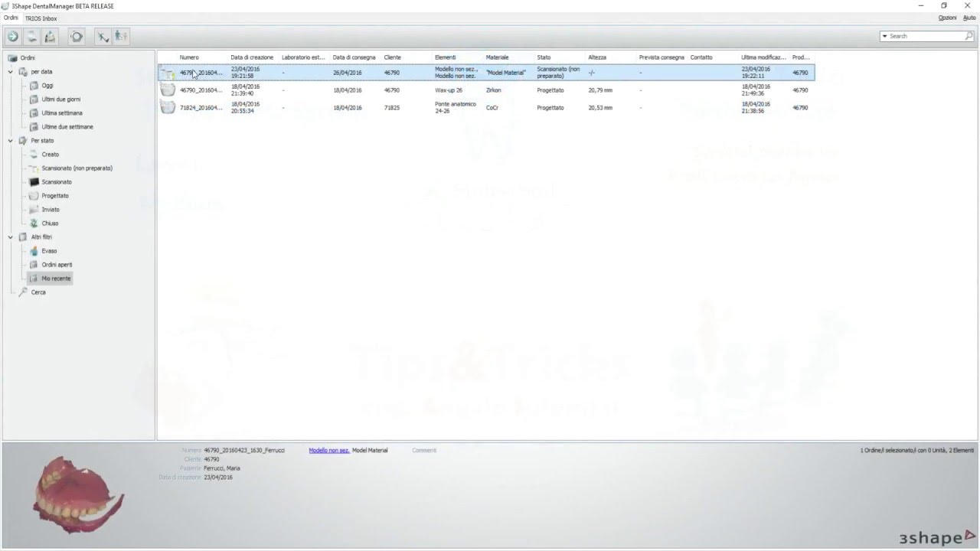Click the order icon of the Ponte anatomico row
Screen dimensions: 980x551
pyautogui.click(x=168, y=108)
